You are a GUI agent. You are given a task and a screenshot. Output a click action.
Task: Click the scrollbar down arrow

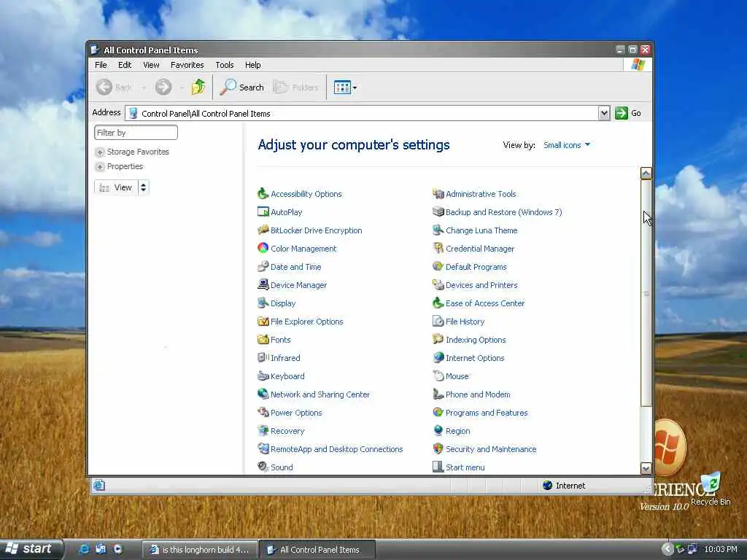pyautogui.click(x=646, y=468)
